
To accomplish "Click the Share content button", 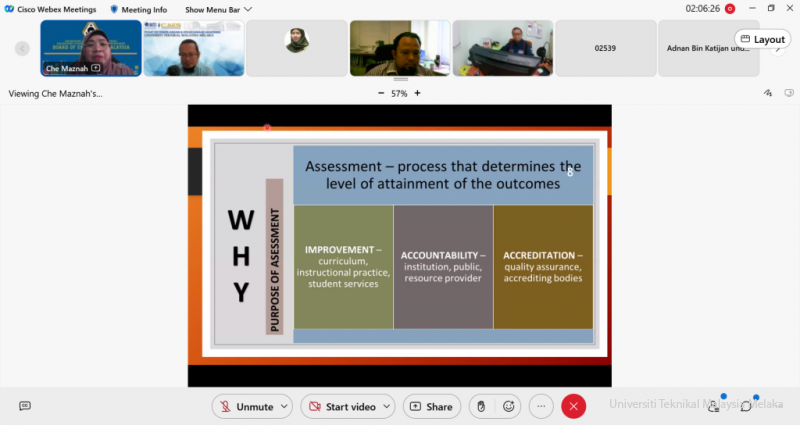I will pos(430,407).
